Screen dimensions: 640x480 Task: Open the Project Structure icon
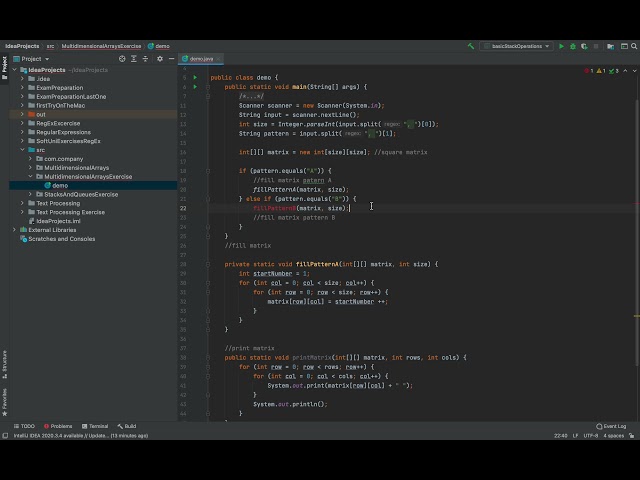click(x=611, y=46)
